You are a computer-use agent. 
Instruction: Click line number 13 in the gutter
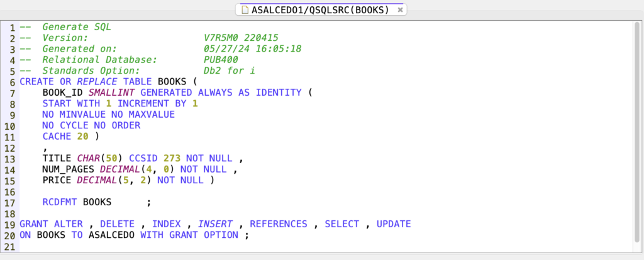click(x=10, y=159)
